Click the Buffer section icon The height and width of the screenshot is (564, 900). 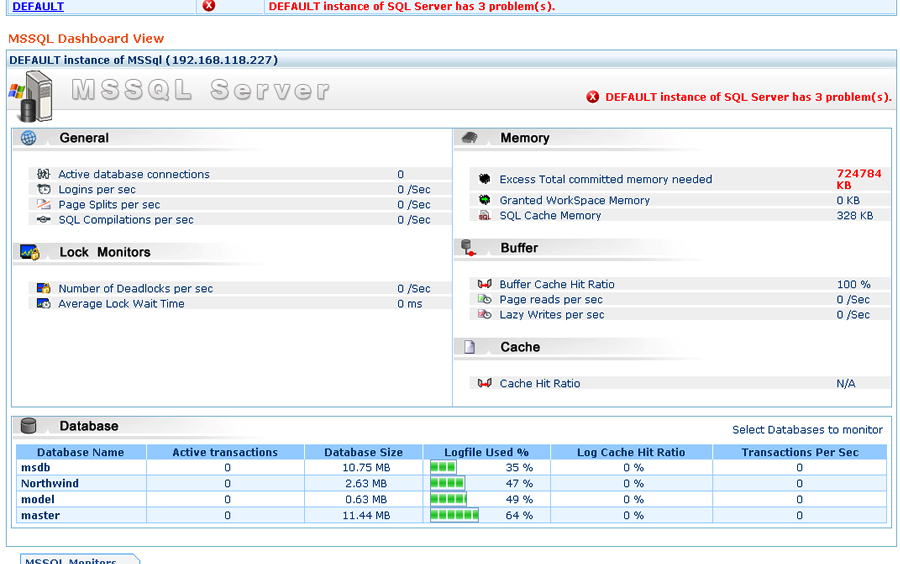click(x=468, y=248)
